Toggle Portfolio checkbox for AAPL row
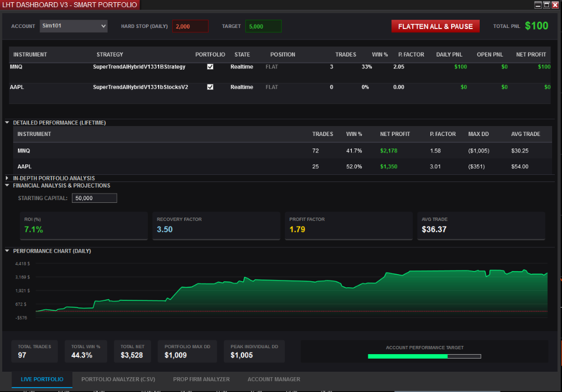 point(210,87)
